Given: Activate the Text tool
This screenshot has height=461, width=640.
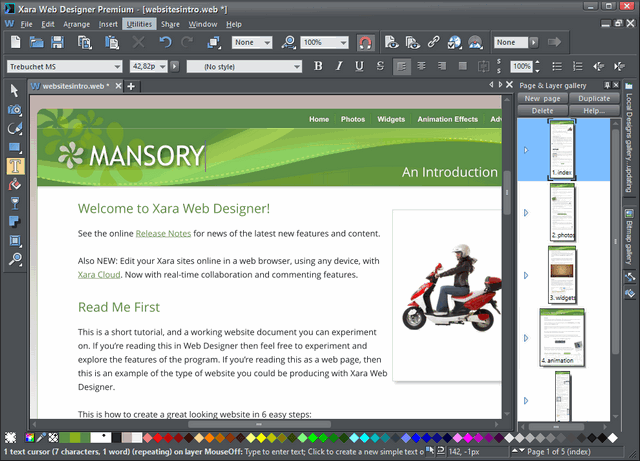Looking at the screenshot, I should [x=14, y=166].
